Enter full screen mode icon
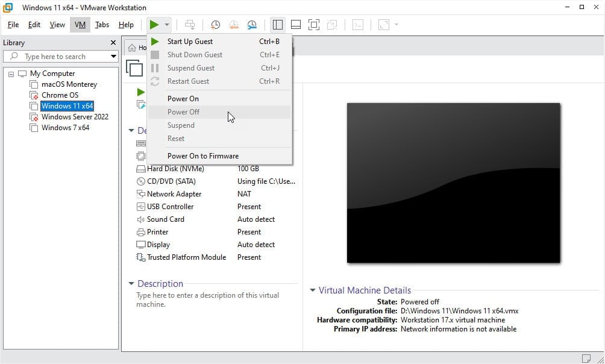This screenshot has width=605, height=364. 314,25
